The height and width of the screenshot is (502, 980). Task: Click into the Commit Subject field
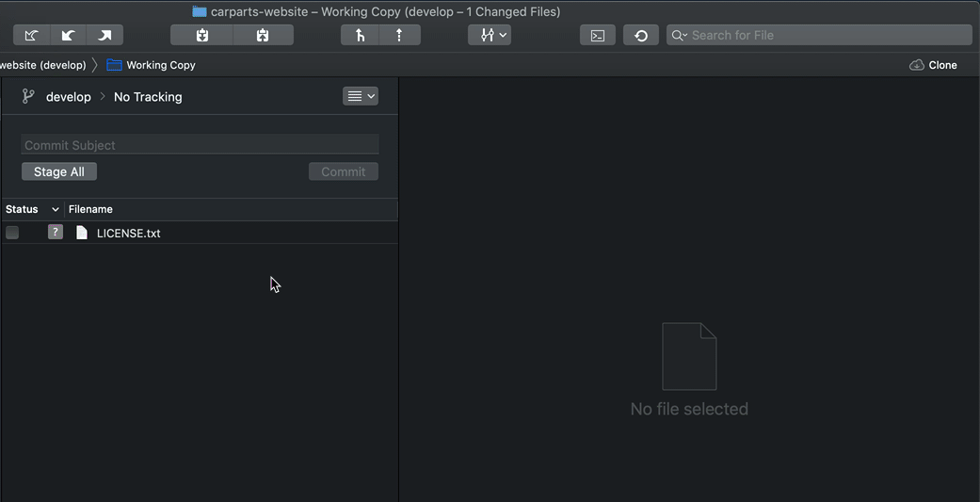200,145
